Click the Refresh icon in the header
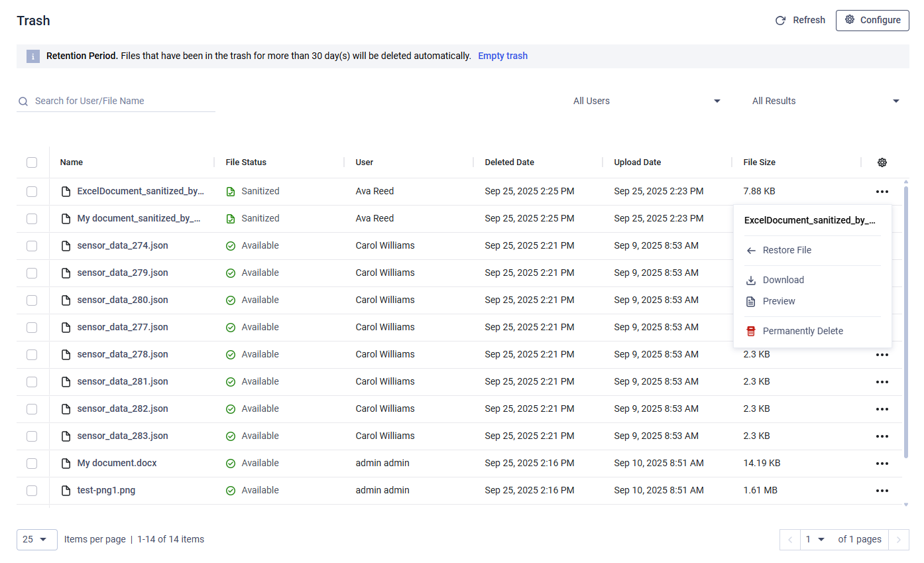This screenshot has width=924, height=563. pos(781,21)
